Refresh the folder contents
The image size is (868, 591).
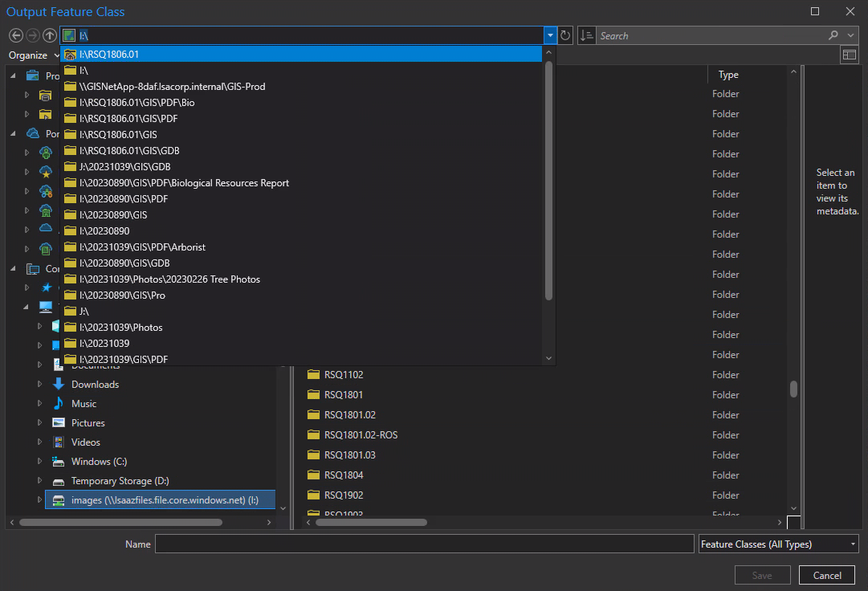[x=564, y=35]
